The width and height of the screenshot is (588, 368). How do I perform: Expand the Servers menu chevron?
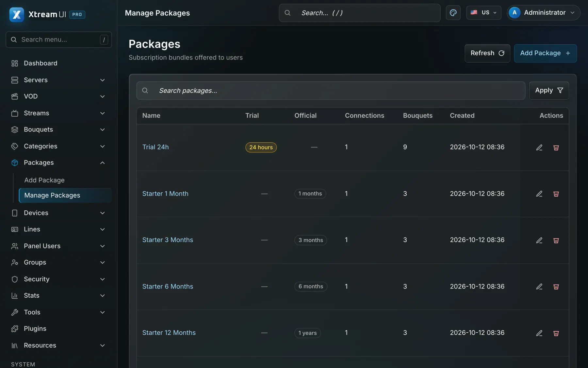[103, 80]
